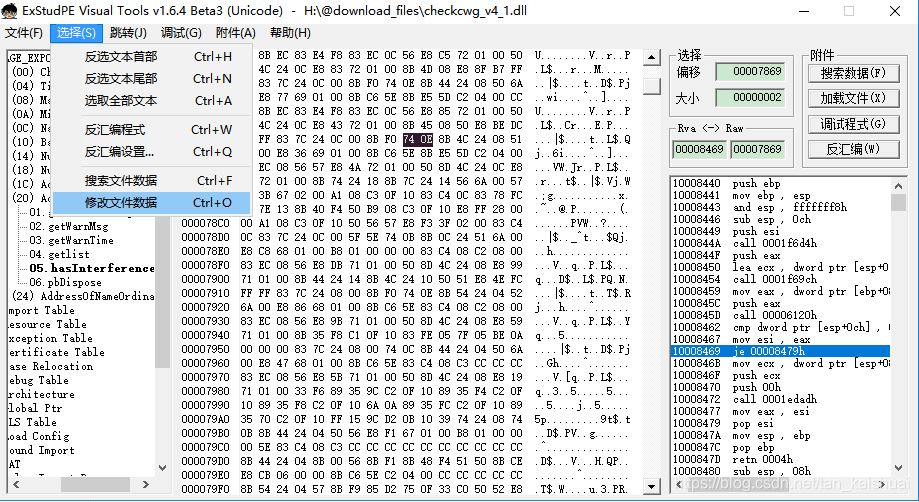The width and height of the screenshot is (919, 502).
Task: Select tree item 02.getWarnMsg
Action: click(x=69, y=226)
